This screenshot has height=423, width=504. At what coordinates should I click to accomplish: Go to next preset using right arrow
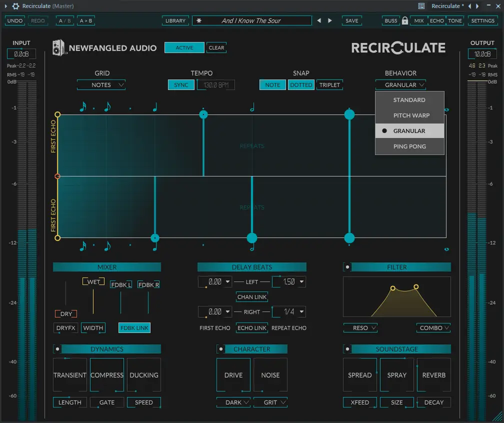pyautogui.click(x=330, y=20)
